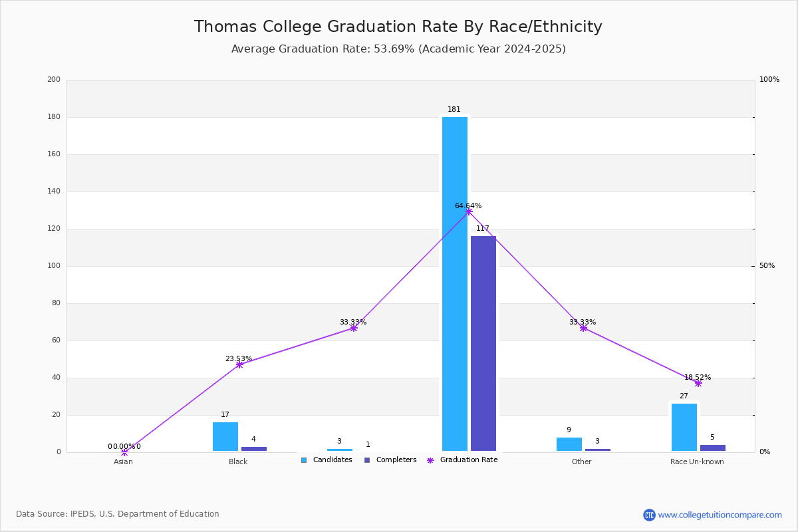Click the 64.64% graduation rate marker
Screen dimensions: 798x532
coord(469,211)
